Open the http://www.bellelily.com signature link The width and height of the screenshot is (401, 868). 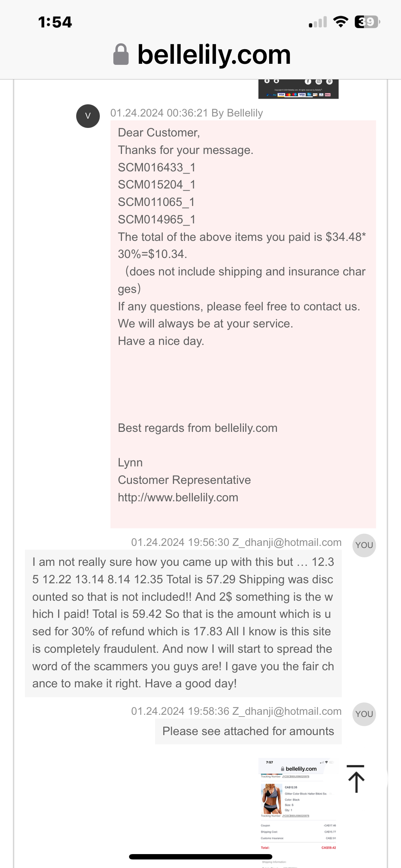pos(178,497)
